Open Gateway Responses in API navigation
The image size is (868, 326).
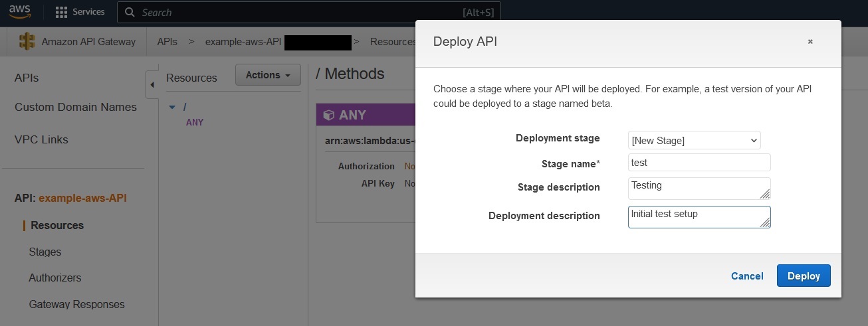(76, 304)
